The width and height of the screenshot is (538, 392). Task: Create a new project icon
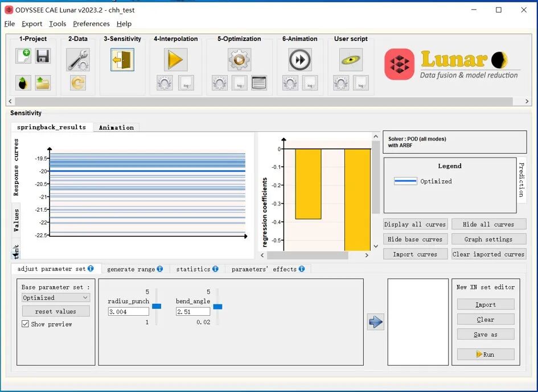coord(23,56)
